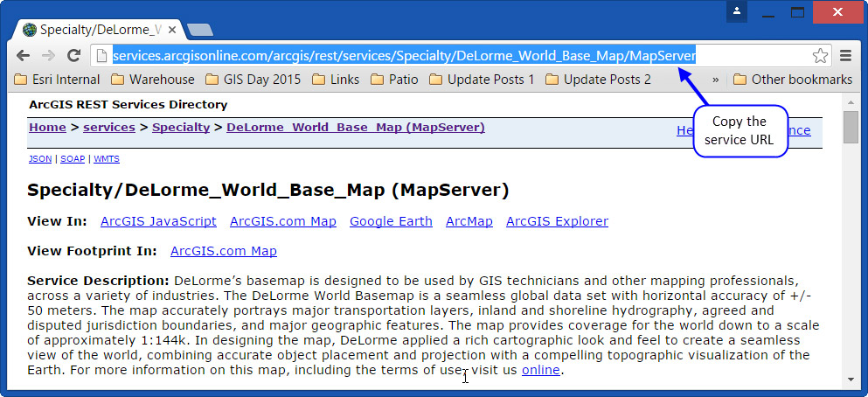Open the Warehouse bookmarks folder
Viewport: 868px width, 397px height.
pyautogui.click(x=153, y=80)
